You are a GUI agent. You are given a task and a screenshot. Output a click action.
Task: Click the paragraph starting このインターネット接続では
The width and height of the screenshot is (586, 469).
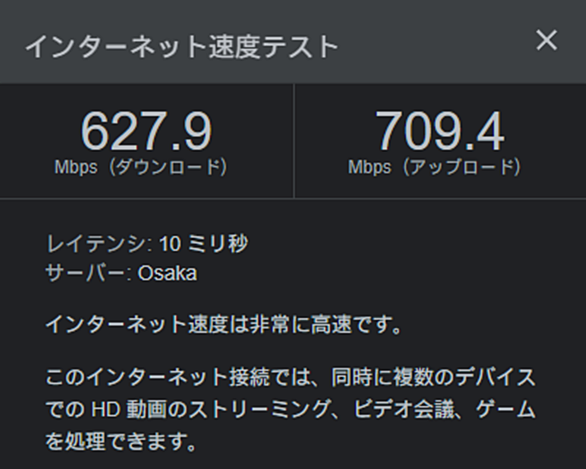[291, 409]
